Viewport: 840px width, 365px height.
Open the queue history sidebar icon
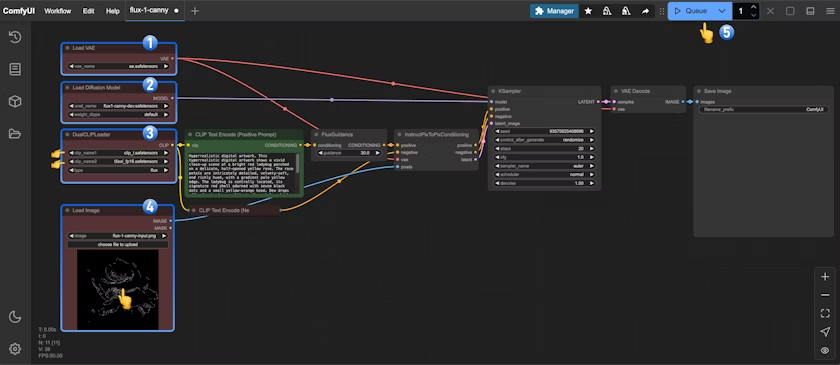(15, 37)
